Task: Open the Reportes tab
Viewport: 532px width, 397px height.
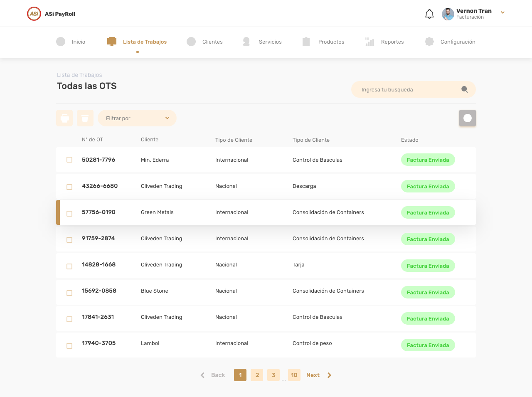Action: click(392, 42)
